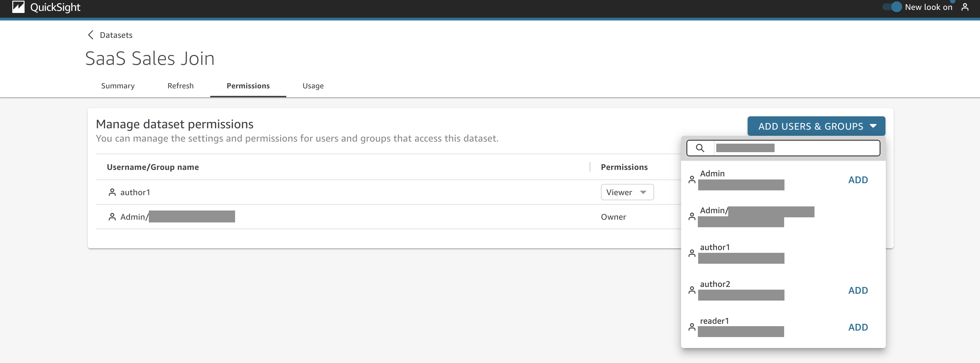
Task: Select the Permissions tab
Action: 248,86
